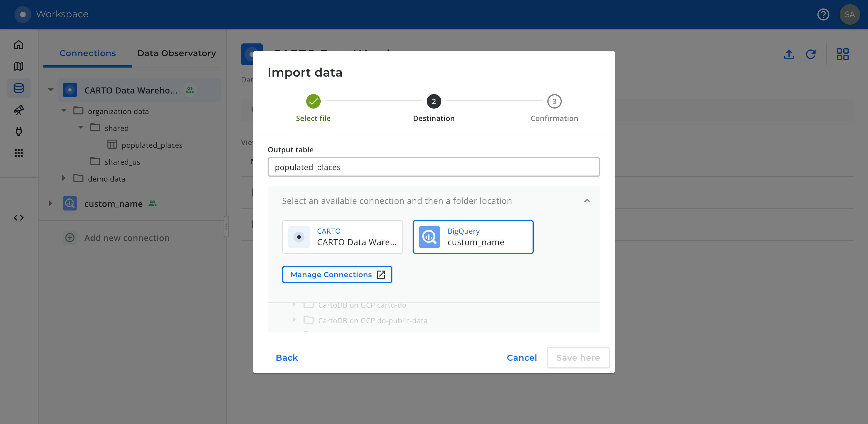
Task: Click the plus icon for Add new connection
Action: coord(70,238)
